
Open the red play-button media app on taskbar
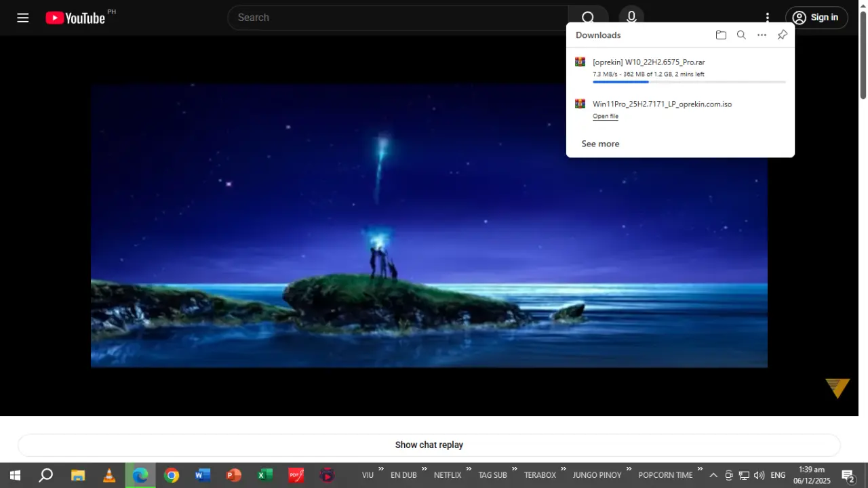click(328, 475)
